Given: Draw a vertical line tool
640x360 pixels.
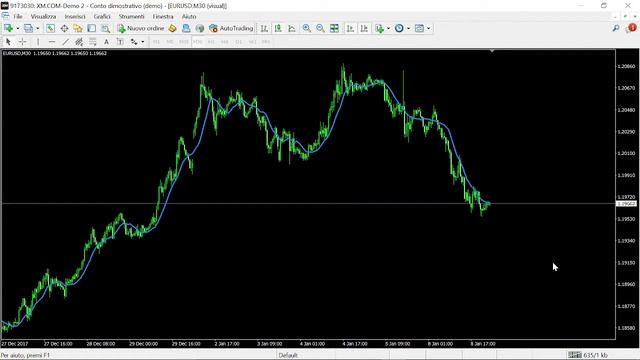Looking at the screenshot, I should tap(38, 42).
